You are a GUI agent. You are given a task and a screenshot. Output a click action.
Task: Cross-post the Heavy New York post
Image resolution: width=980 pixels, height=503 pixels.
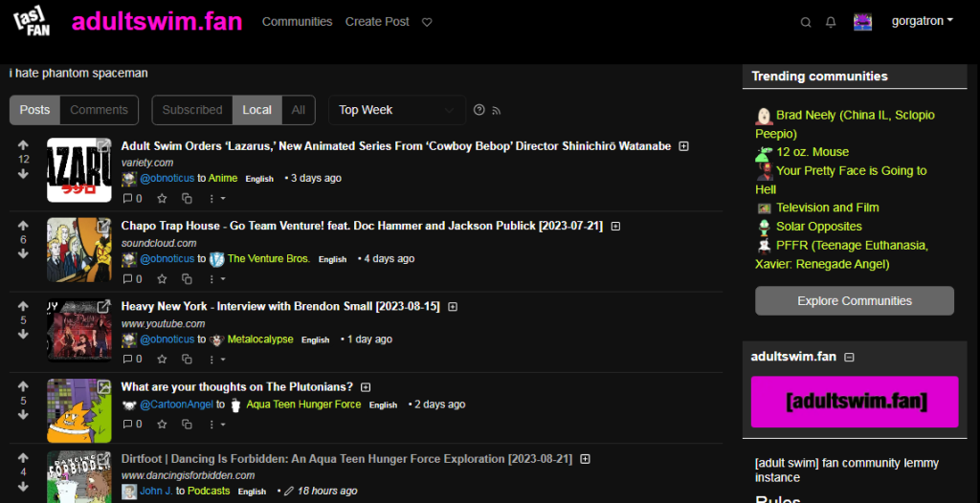[187, 360]
